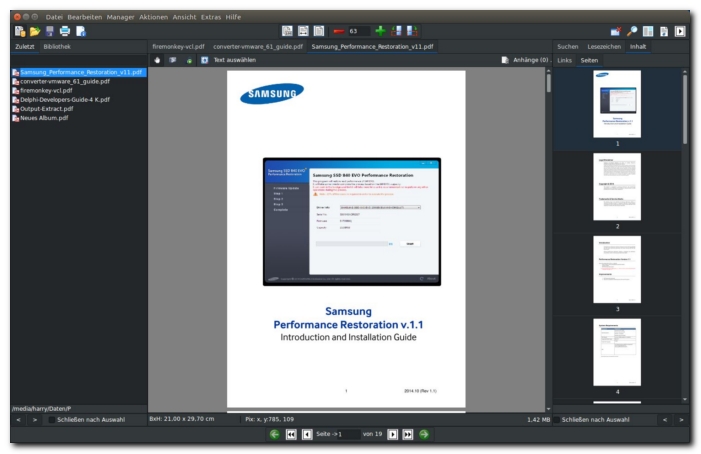Open page 2 thumbnail

click(617, 187)
